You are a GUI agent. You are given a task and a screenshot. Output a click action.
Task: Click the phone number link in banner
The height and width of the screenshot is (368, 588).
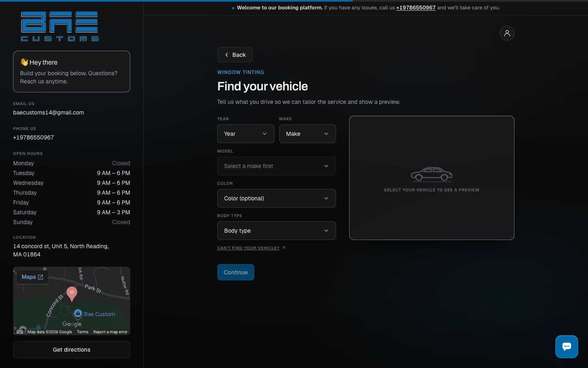(416, 7)
